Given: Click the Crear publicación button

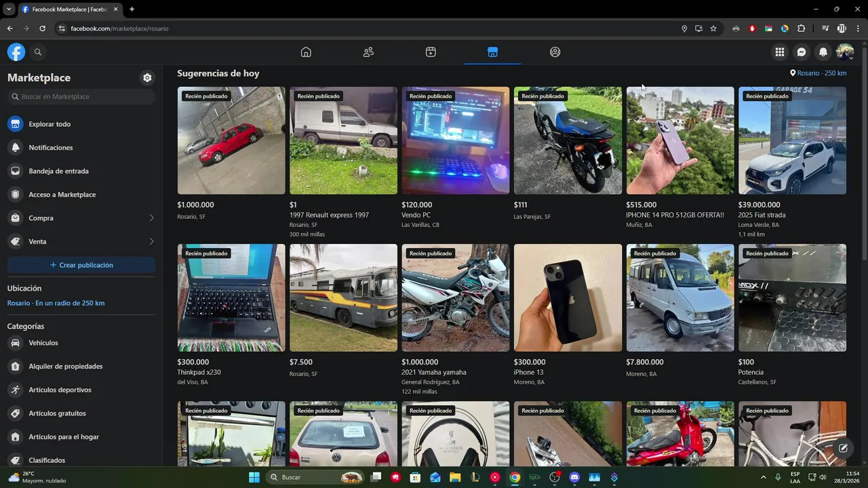Looking at the screenshot, I should pyautogui.click(x=81, y=265).
